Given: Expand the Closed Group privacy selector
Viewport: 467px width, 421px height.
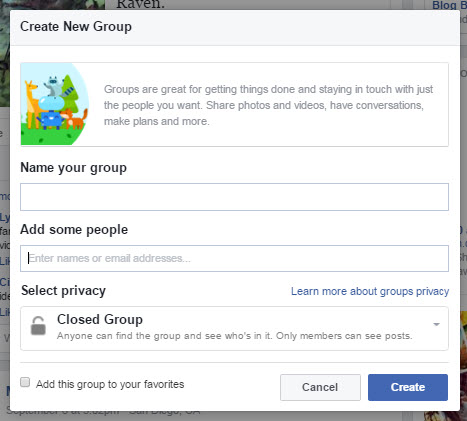Looking at the screenshot, I should pyautogui.click(x=234, y=328).
